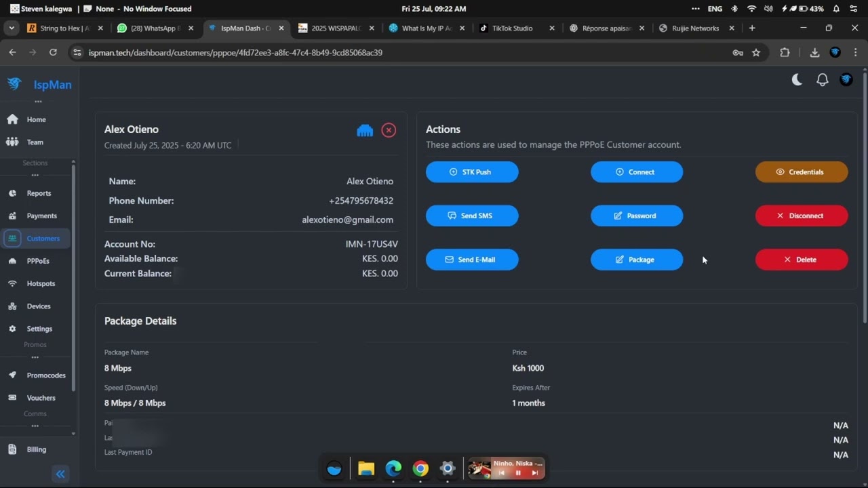Expand the Sections ellipsis in sidebar
Image resolution: width=868 pixels, height=488 pixels.
[x=35, y=175]
